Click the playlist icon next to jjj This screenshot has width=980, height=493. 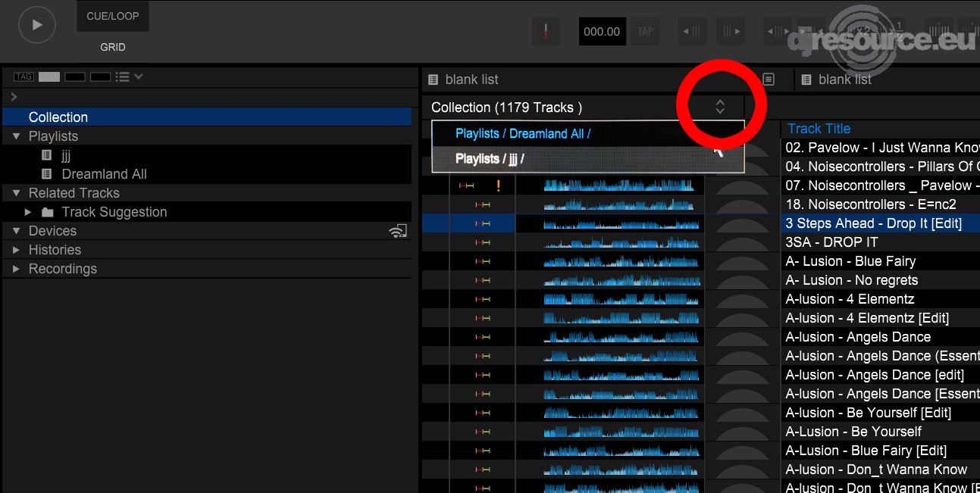click(x=47, y=155)
